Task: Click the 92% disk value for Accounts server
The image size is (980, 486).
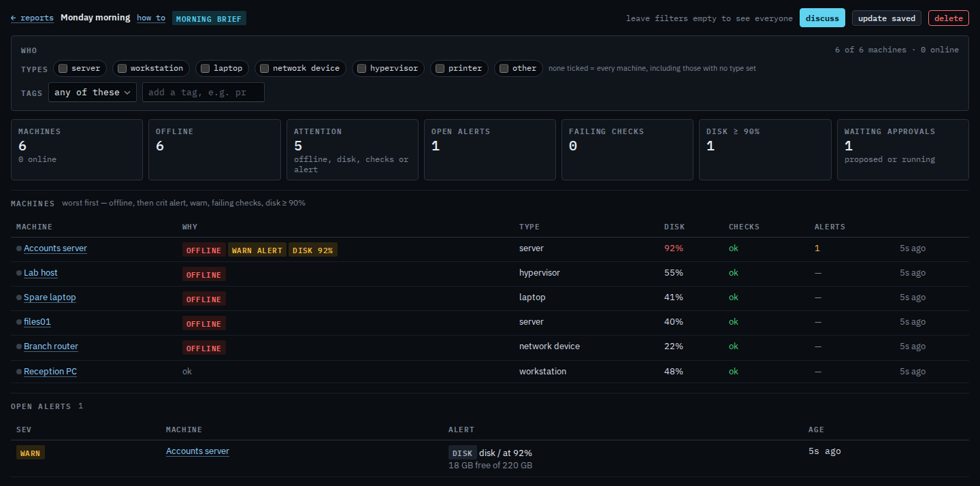Action: pos(674,248)
